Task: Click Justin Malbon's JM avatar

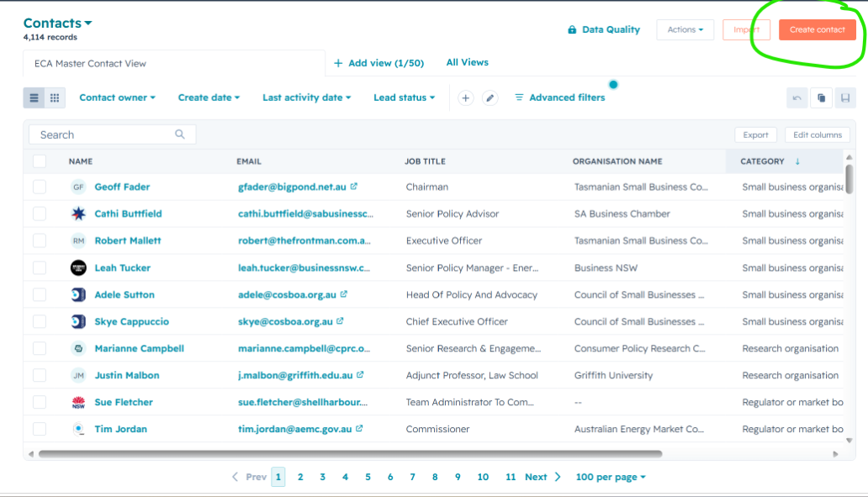Action: click(78, 375)
